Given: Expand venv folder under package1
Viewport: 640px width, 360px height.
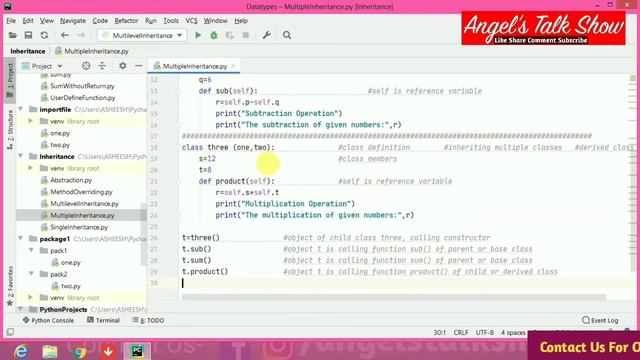Looking at the screenshot, I should click(30, 298).
